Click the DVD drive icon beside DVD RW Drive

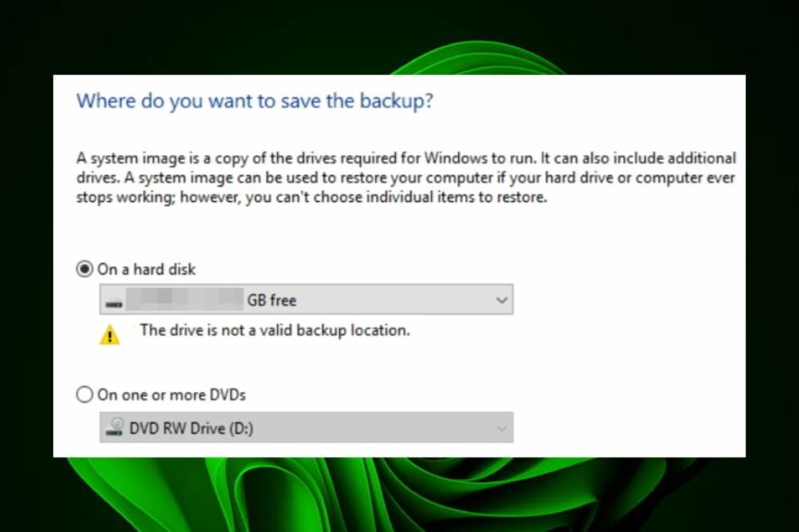point(115,428)
